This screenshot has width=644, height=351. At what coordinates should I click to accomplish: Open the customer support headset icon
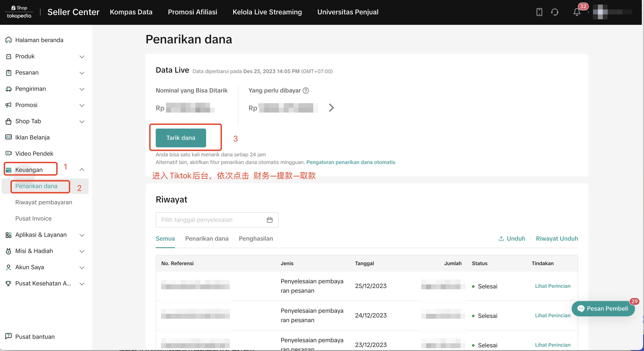point(555,12)
